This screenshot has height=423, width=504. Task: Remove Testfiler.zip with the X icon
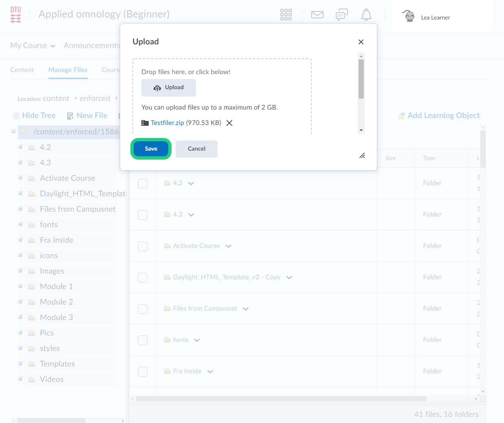coord(229,123)
